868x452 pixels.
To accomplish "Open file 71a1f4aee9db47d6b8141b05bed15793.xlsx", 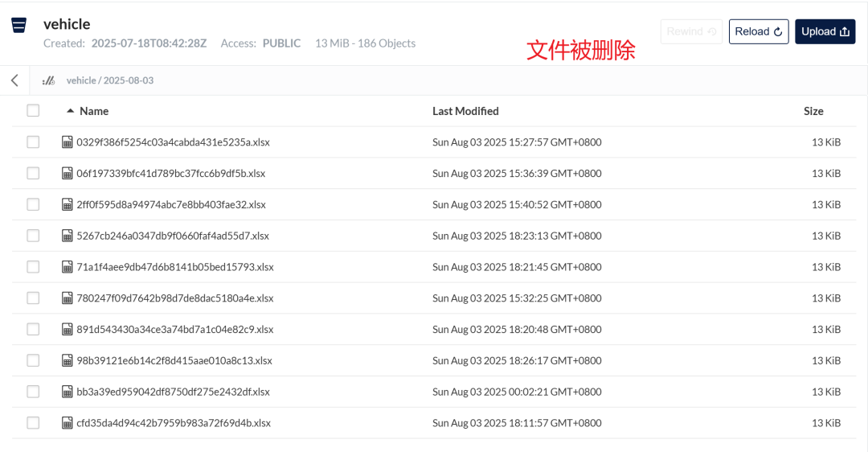I will (175, 267).
